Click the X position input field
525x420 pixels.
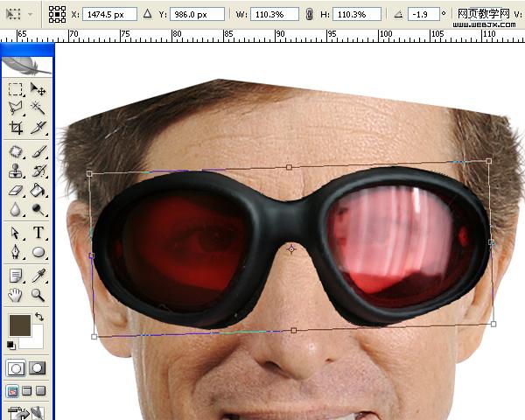point(109,14)
